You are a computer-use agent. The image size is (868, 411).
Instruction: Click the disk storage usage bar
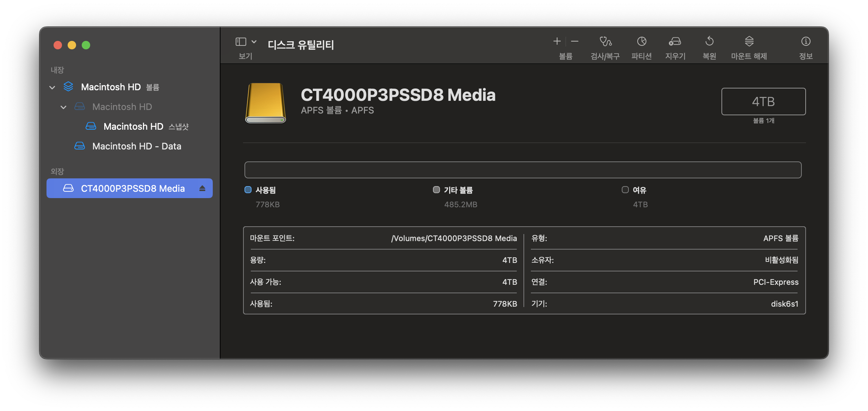pos(523,170)
